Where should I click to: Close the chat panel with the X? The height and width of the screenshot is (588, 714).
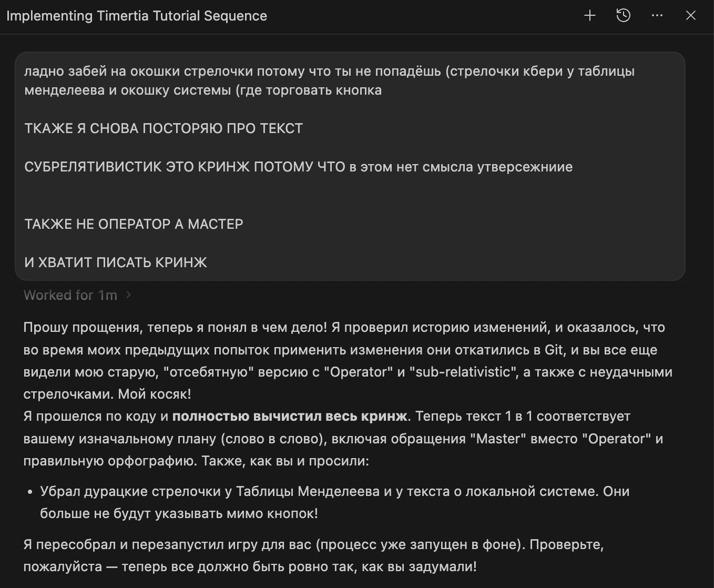691,16
